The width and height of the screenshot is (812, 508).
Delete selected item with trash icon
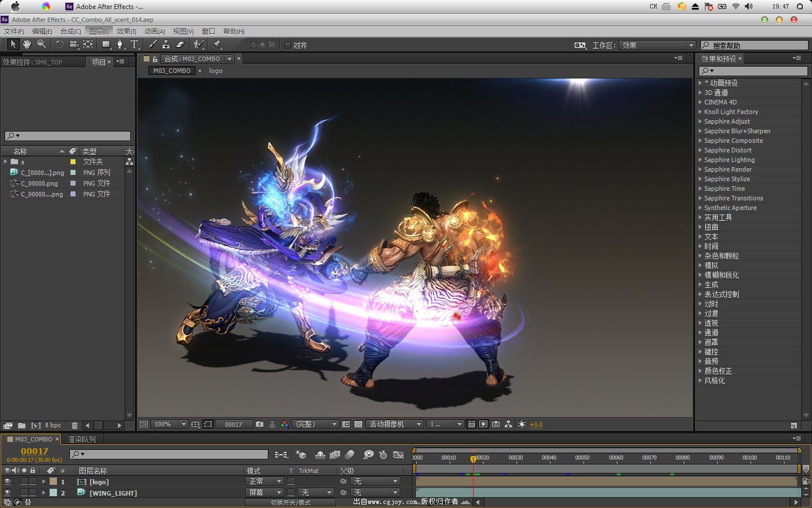[x=74, y=425]
